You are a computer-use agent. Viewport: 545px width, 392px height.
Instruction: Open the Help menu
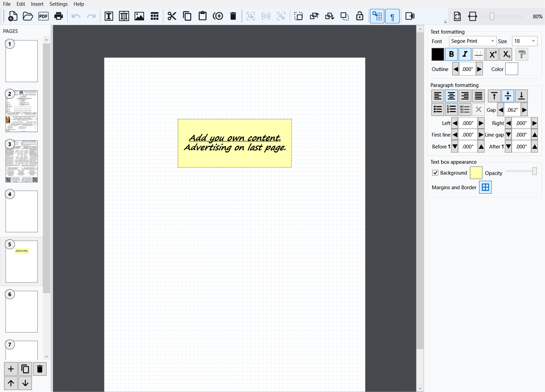click(79, 4)
